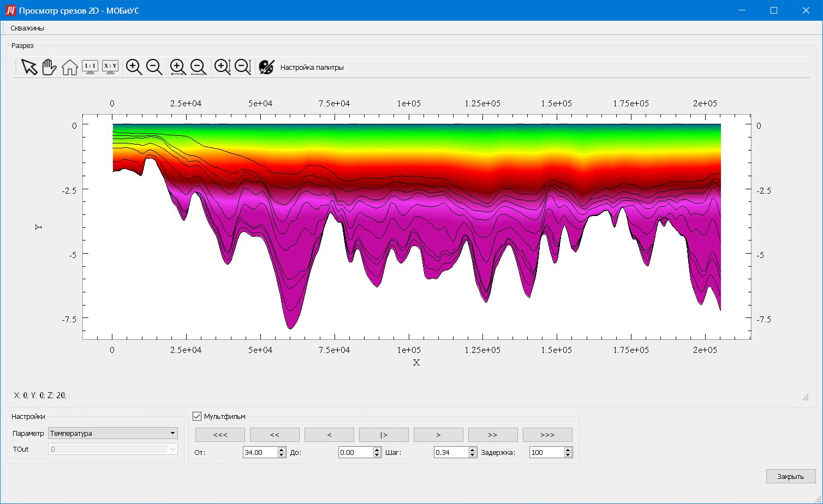Click the Закрыть button
823x504 pixels.
(791, 476)
